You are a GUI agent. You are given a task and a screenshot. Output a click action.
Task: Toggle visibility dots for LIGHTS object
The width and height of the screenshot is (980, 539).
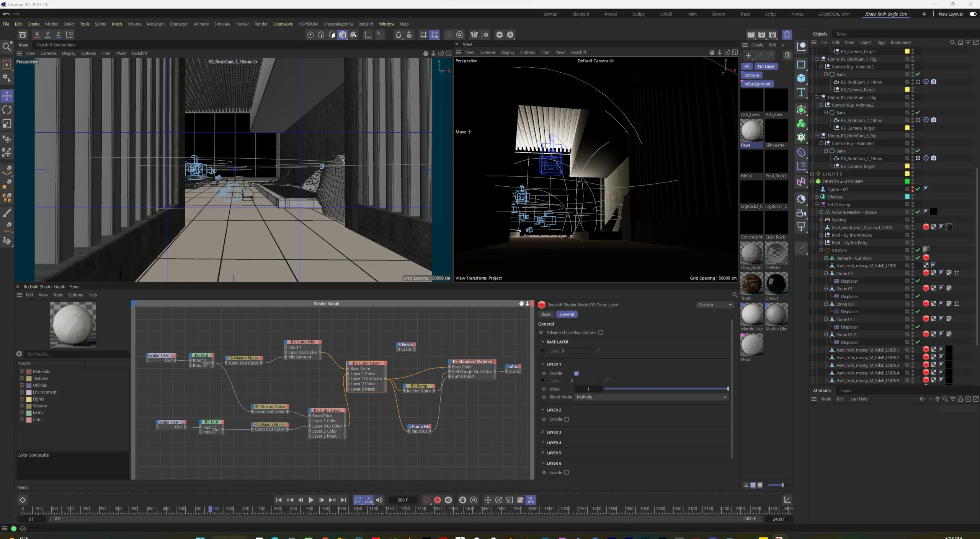[x=913, y=174]
